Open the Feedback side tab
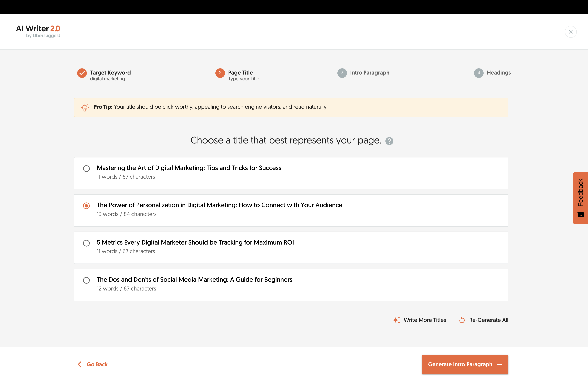 tap(580, 198)
